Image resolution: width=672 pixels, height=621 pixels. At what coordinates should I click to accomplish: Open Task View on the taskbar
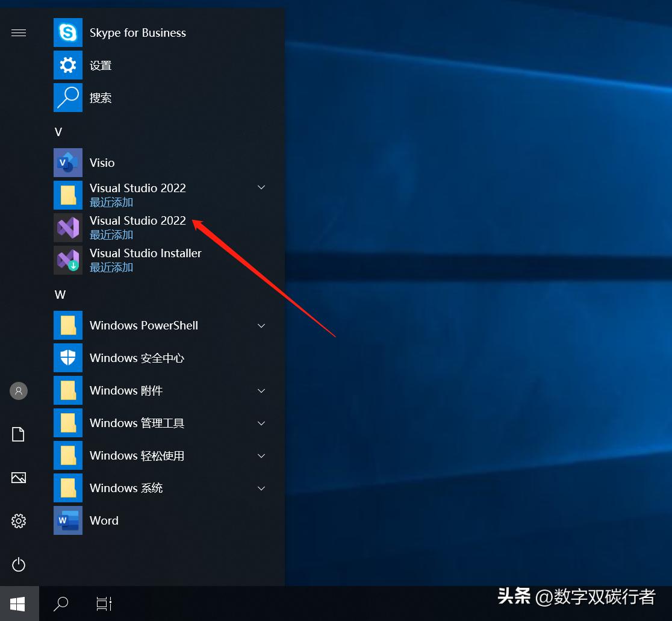pos(104,604)
